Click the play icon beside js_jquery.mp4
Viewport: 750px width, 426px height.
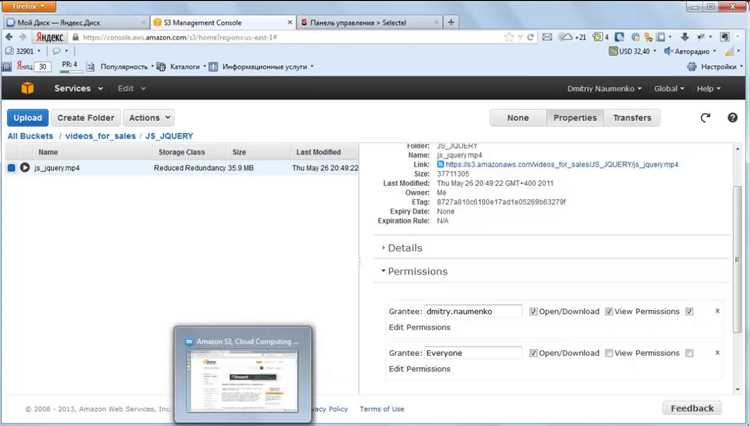tap(25, 168)
